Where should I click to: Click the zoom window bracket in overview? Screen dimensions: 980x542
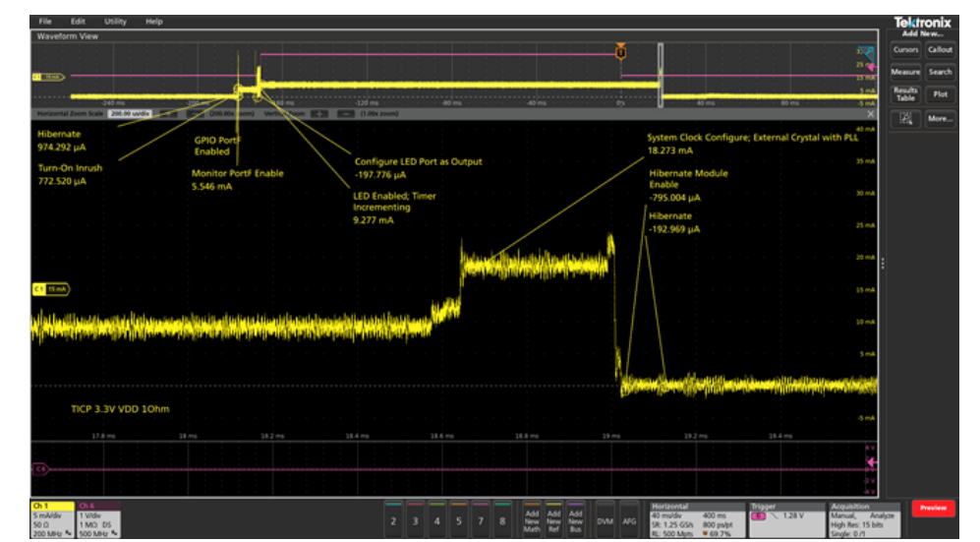point(661,75)
